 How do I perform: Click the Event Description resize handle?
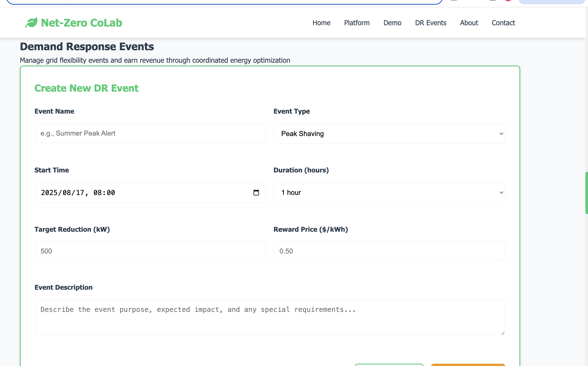tap(503, 333)
